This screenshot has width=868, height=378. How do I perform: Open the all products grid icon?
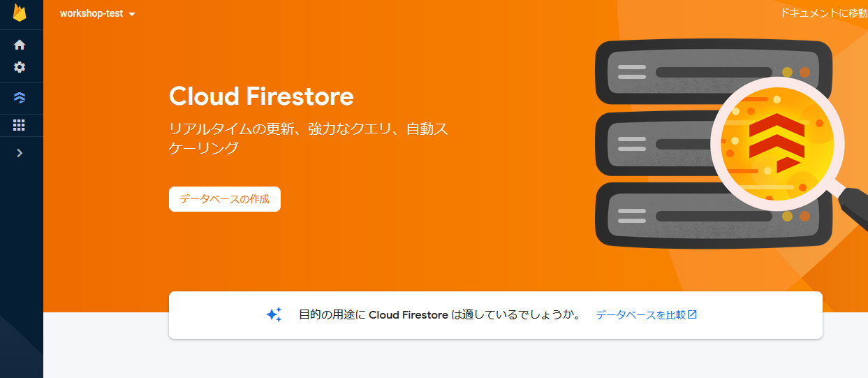[x=20, y=125]
